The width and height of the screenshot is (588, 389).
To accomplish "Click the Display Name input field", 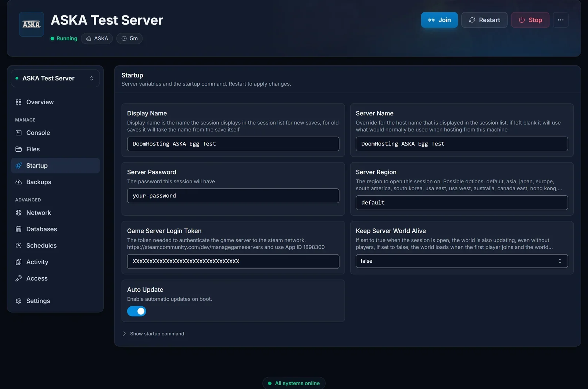I will point(233,144).
